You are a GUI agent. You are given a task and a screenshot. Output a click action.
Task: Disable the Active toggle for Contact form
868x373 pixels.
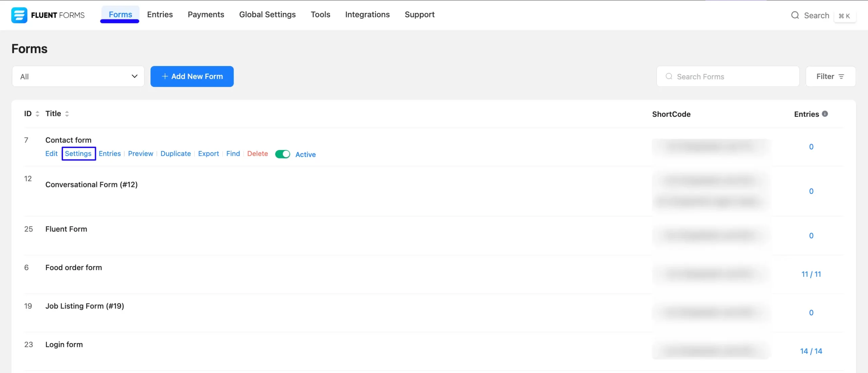[283, 154]
